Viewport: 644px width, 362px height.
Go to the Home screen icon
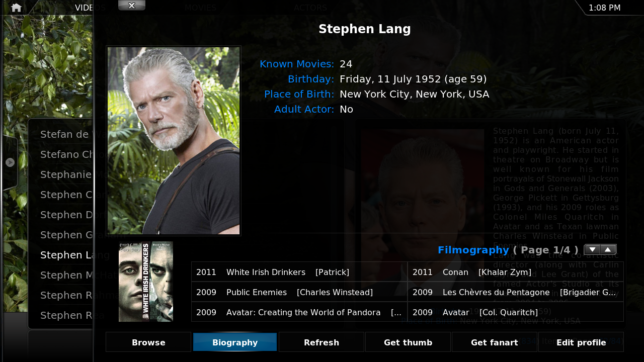tap(16, 8)
